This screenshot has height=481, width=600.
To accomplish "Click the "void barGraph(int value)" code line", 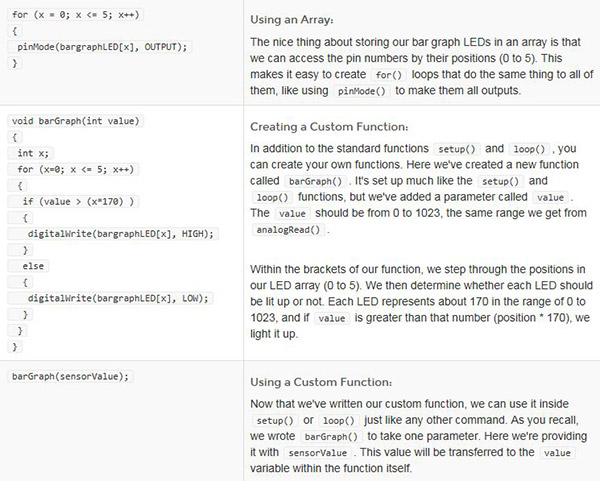I will click(x=76, y=121).
